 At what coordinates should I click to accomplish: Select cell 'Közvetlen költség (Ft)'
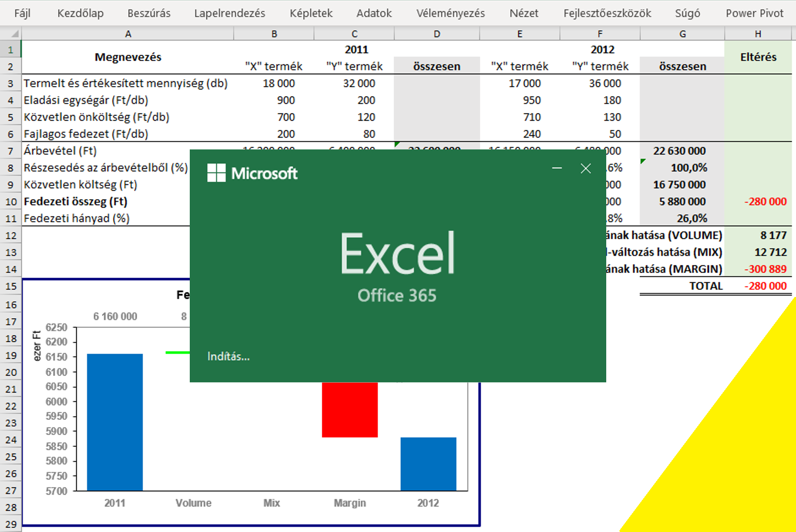[106, 184]
